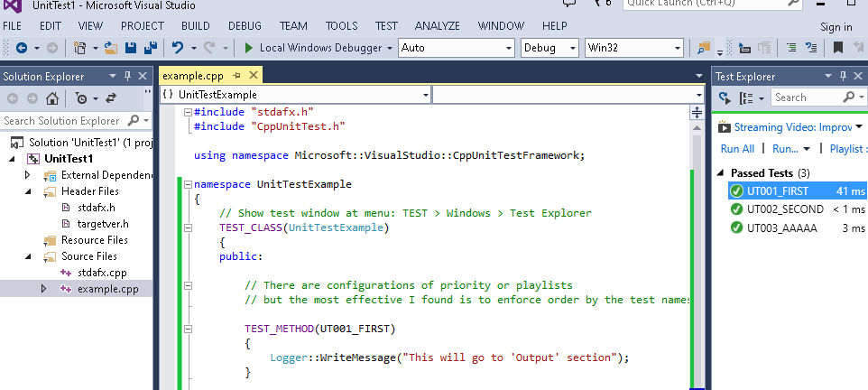Viewport: 868px width, 390px height.
Task: Click the Pending Changes Filter clock icon
Action: tap(82, 98)
